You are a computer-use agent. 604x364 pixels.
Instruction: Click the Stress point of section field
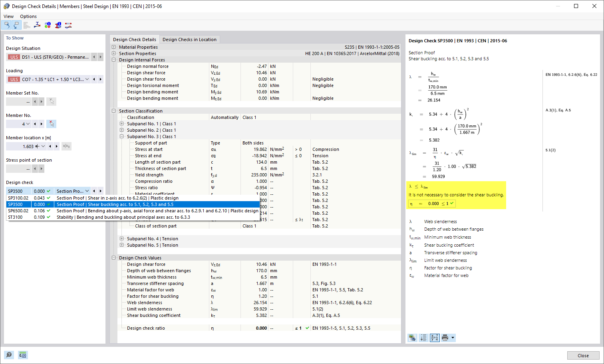click(19, 169)
